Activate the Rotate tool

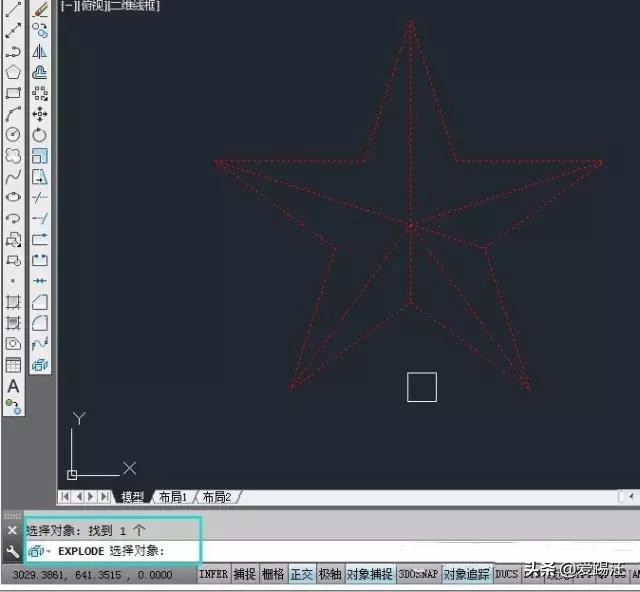(x=40, y=135)
